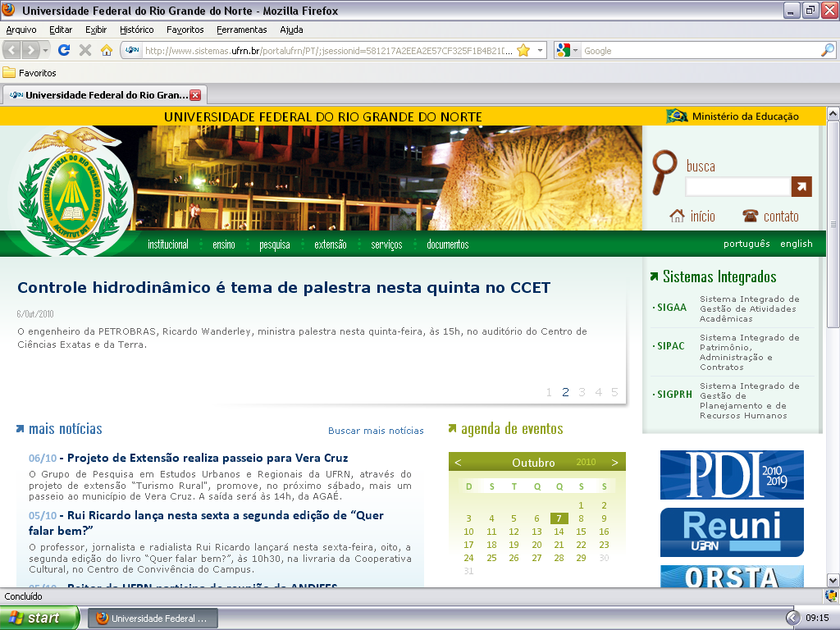Click the stop loading icon
Image resolution: width=840 pixels, height=630 pixels.
tap(84, 50)
